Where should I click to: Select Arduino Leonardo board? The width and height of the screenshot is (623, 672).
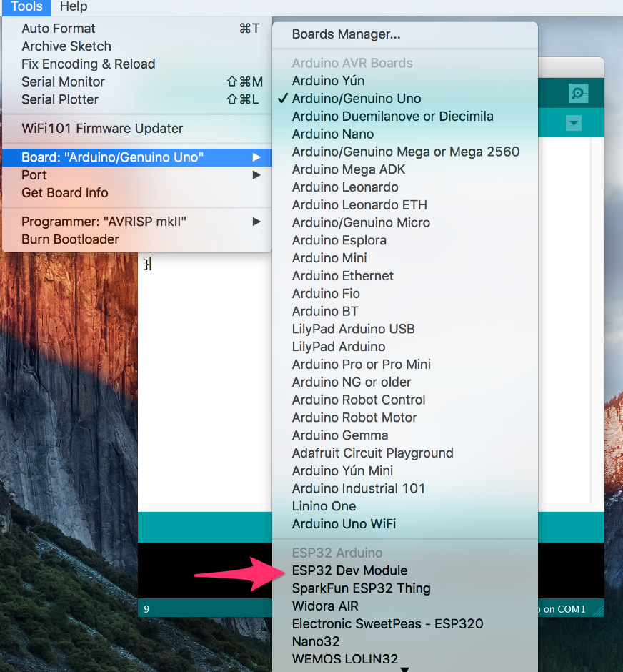[405, 187]
